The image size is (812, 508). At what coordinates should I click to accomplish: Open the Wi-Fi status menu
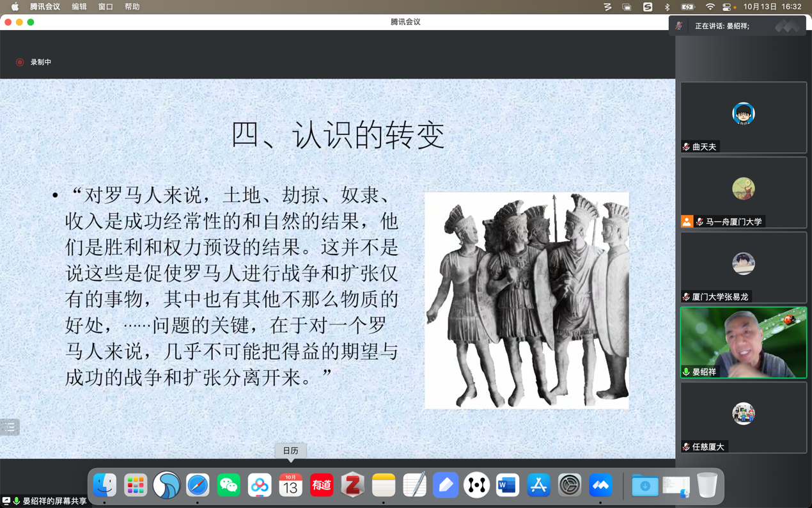click(x=710, y=7)
